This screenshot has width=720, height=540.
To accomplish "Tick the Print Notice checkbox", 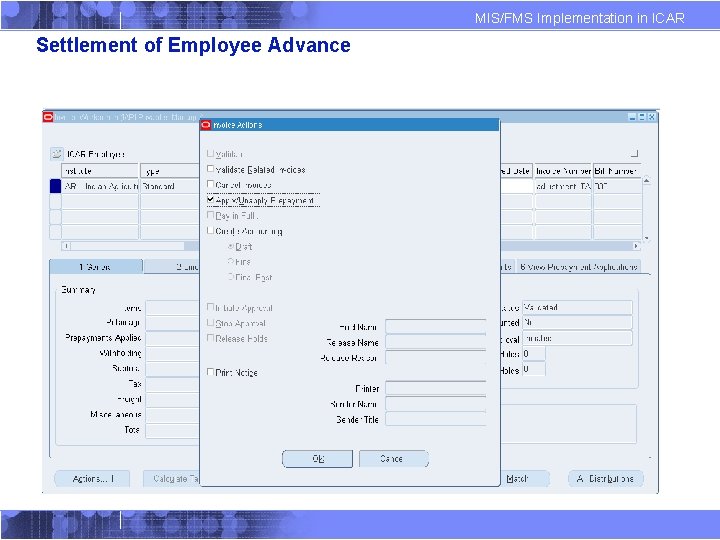I will (210, 372).
